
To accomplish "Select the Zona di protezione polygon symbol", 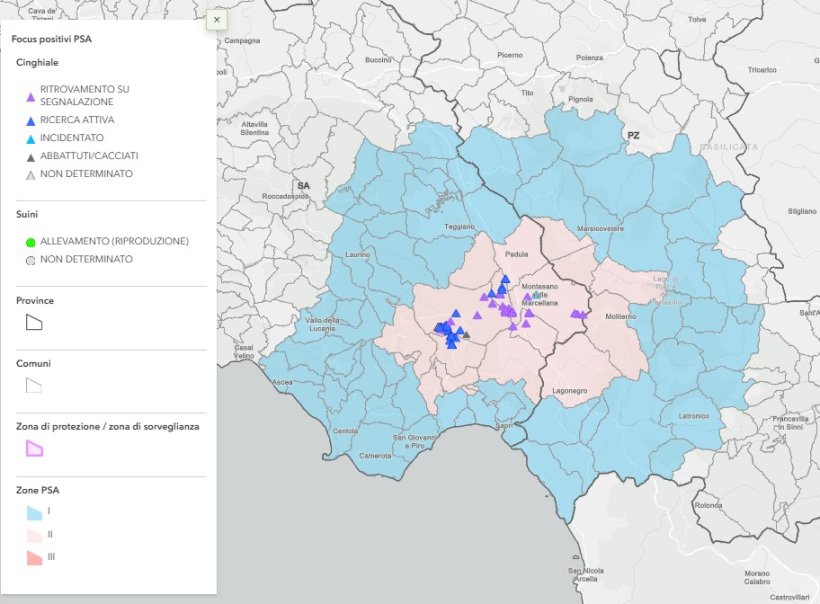I will 32,448.
